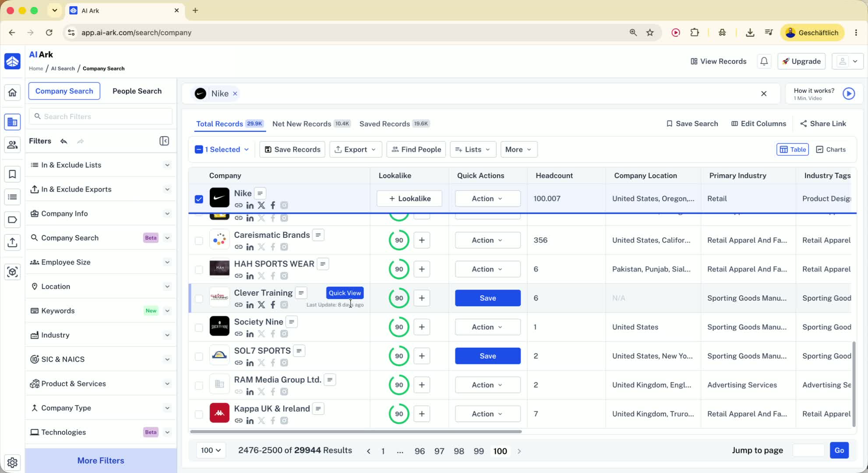Save the Clever Training record

point(488,298)
